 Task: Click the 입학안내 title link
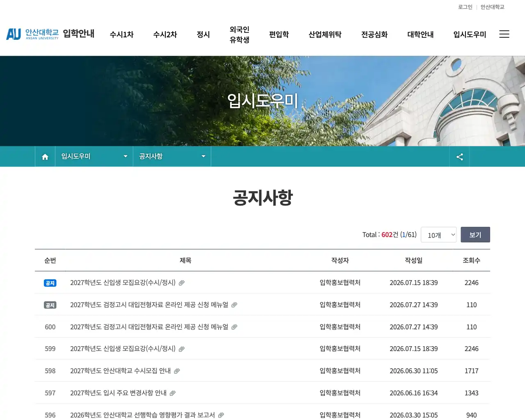pyautogui.click(x=79, y=34)
